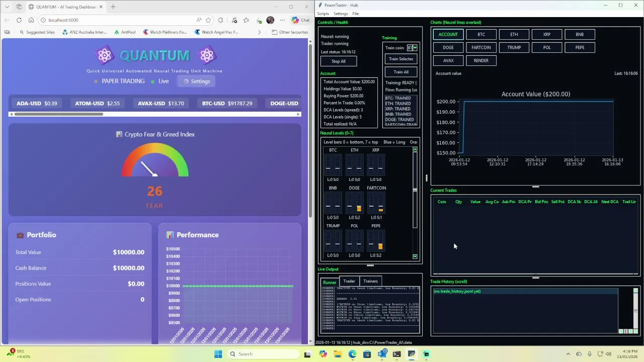This screenshot has width=644, height=362.
Task: Open the favourites list icon in Edge toolbar
Action: click(246, 20)
